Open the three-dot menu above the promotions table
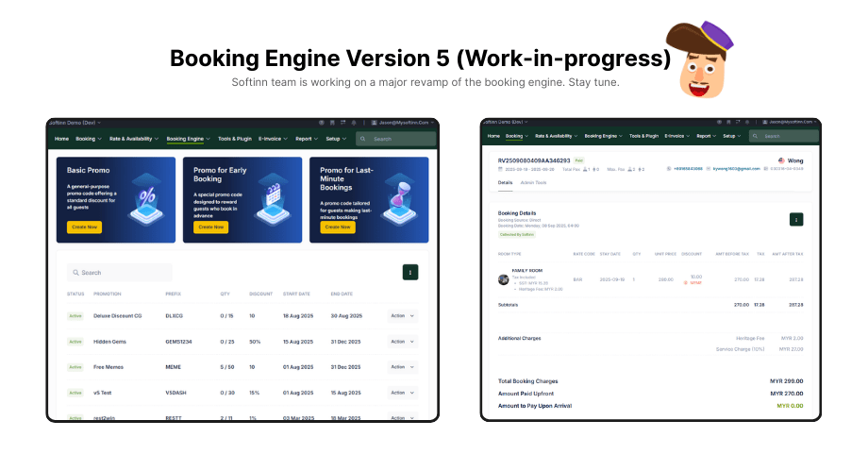 coord(410,272)
